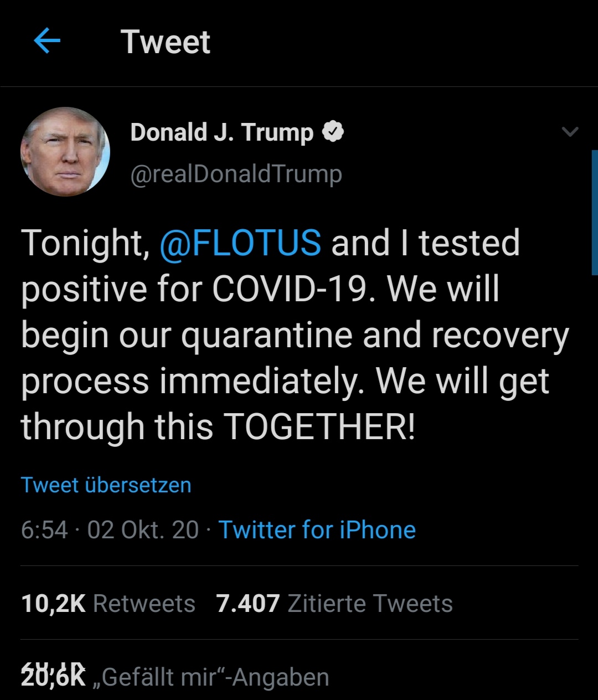Go back using the blue arrow
Screen dimensions: 598x700
pyautogui.click(x=47, y=42)
